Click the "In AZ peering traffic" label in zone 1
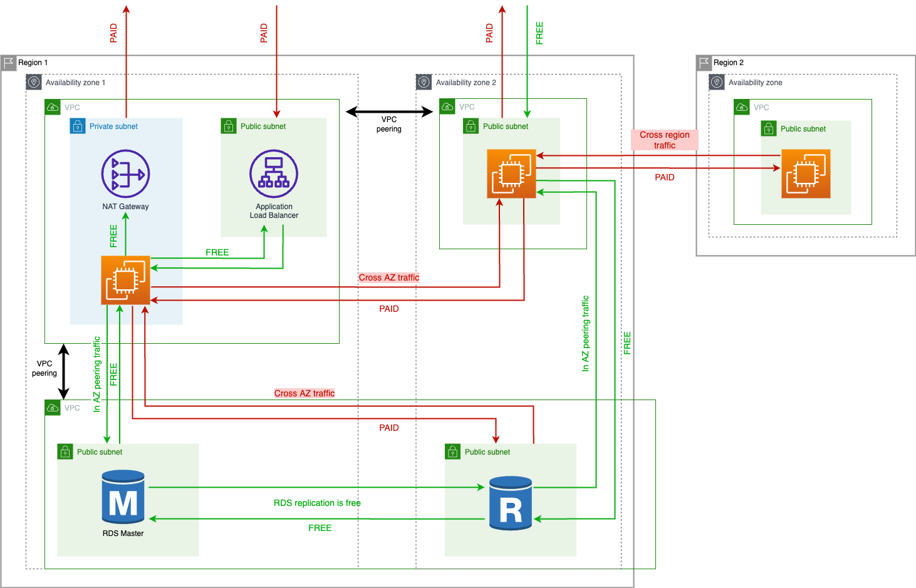This screenshot has width=916, height=588. coord(96,374)
